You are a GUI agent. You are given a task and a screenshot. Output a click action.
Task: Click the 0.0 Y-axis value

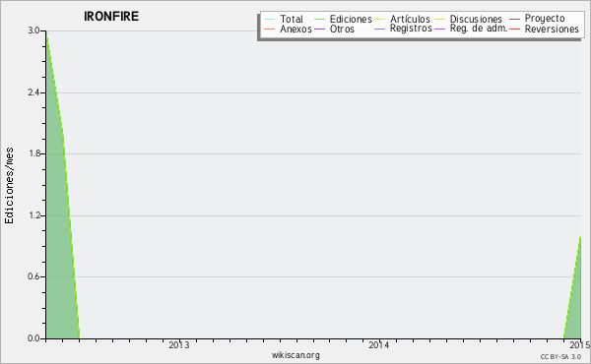[33, 338]
